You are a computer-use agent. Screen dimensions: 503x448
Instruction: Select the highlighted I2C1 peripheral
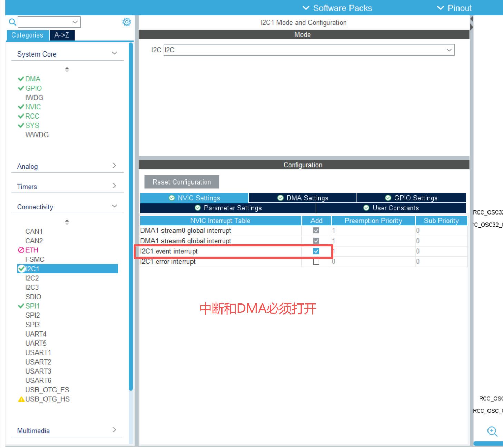pos(67,269)
